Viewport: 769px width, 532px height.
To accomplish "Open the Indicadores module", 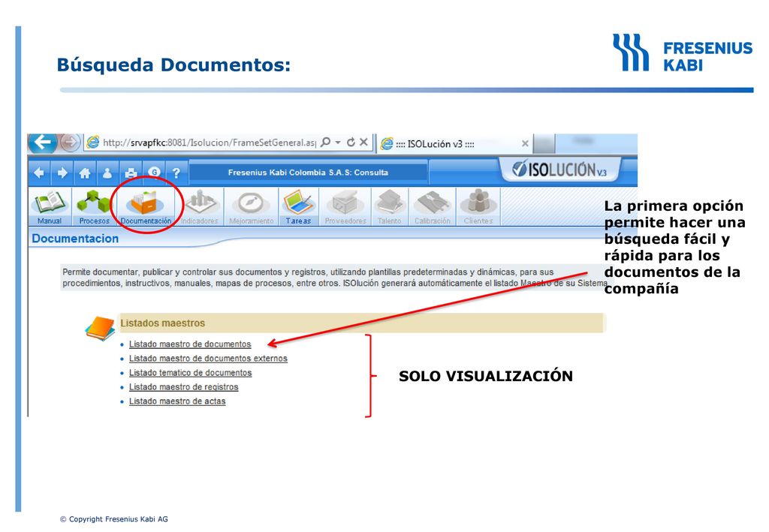I will click(x=199, y=207).
